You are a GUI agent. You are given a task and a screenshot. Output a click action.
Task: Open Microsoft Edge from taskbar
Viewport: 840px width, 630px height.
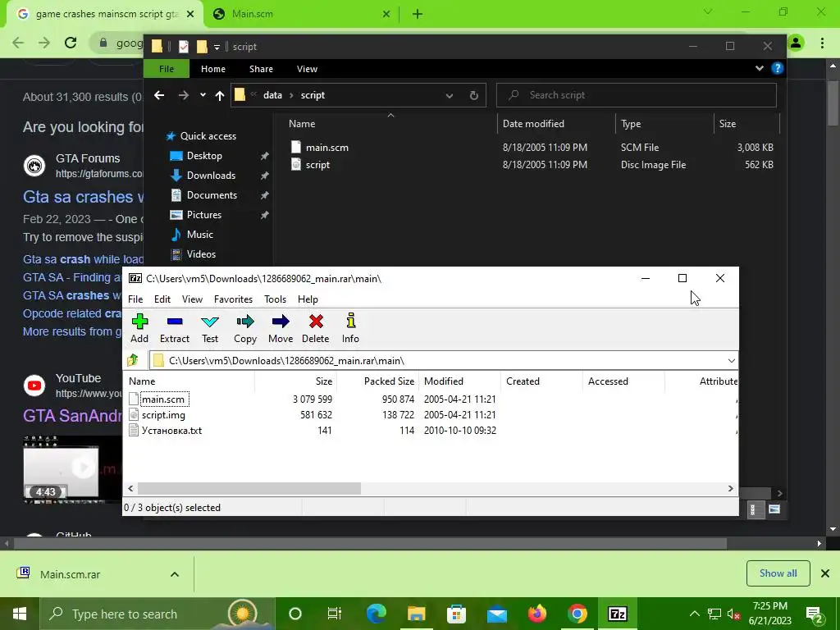pos(376,614)
